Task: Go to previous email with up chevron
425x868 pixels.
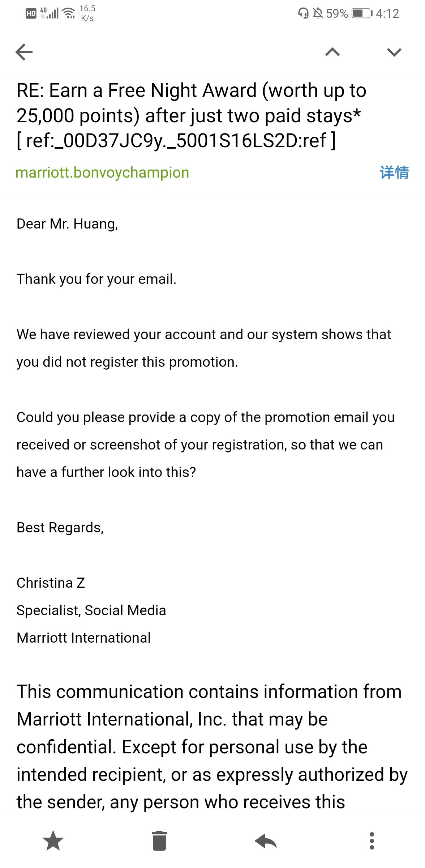Action: 332,52
